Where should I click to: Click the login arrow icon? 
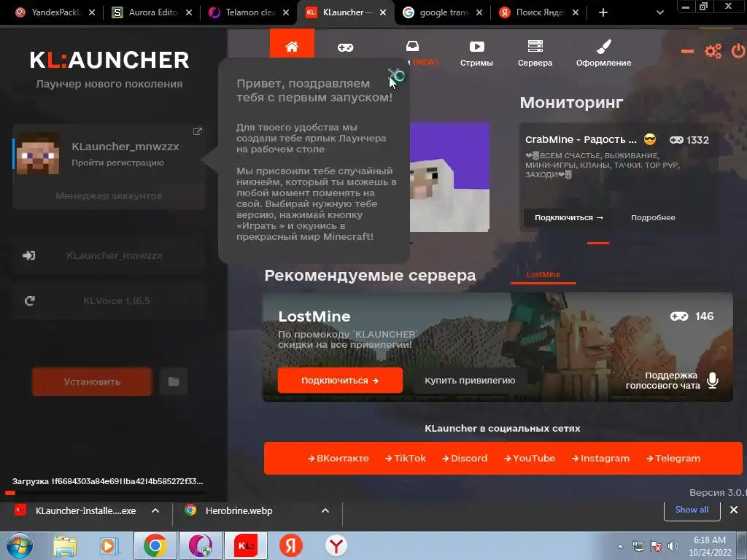tap(29, 256)
